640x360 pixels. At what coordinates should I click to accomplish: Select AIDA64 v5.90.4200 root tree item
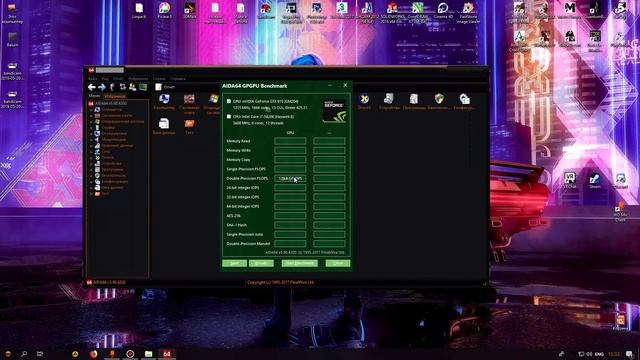(x=107, y=104)
